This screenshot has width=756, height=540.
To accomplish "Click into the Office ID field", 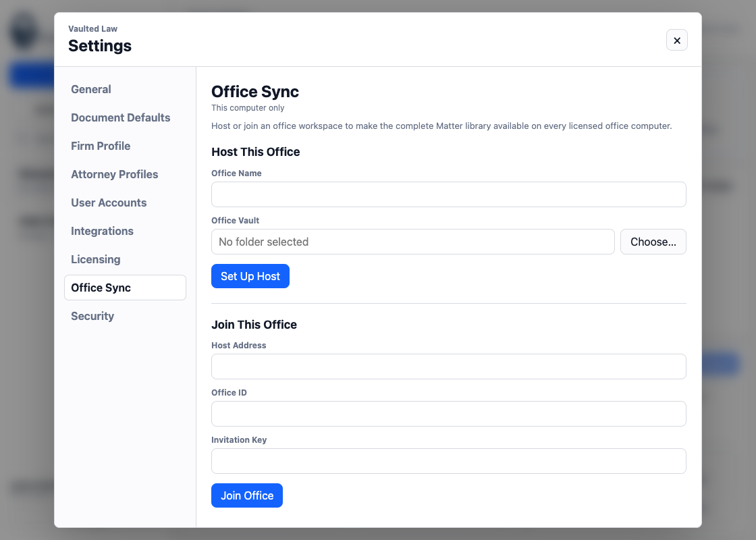I will pos(448,414).
